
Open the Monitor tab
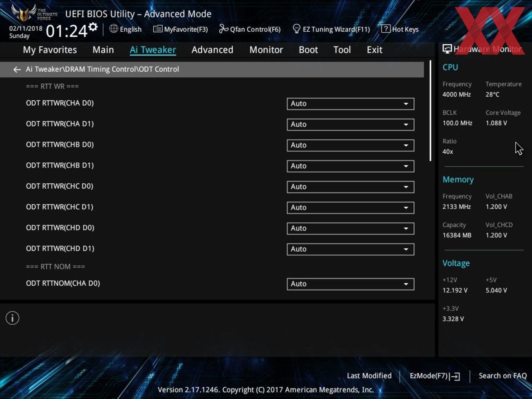(x=266, y=50)
